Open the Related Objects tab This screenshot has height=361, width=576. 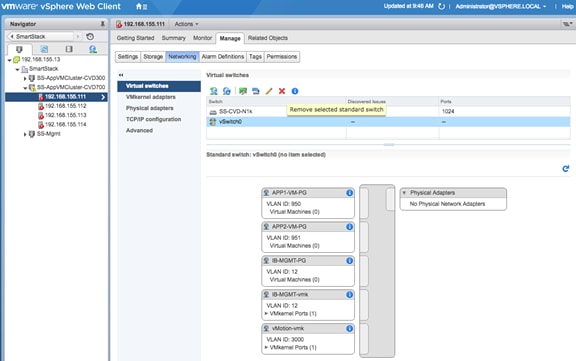(268, 38)
